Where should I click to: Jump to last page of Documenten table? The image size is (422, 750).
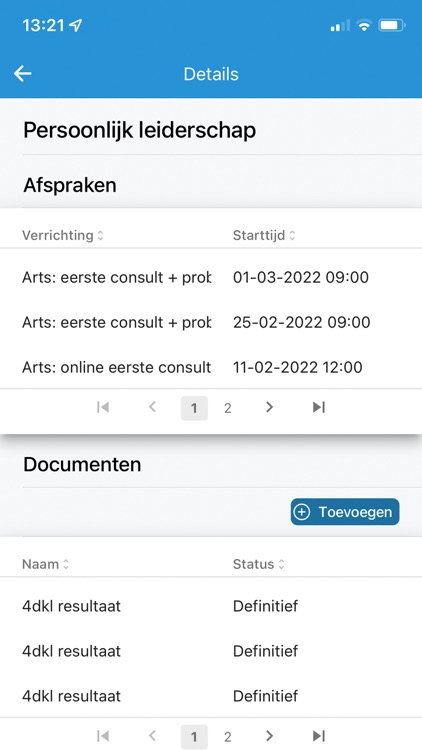[x=319, y=736]
